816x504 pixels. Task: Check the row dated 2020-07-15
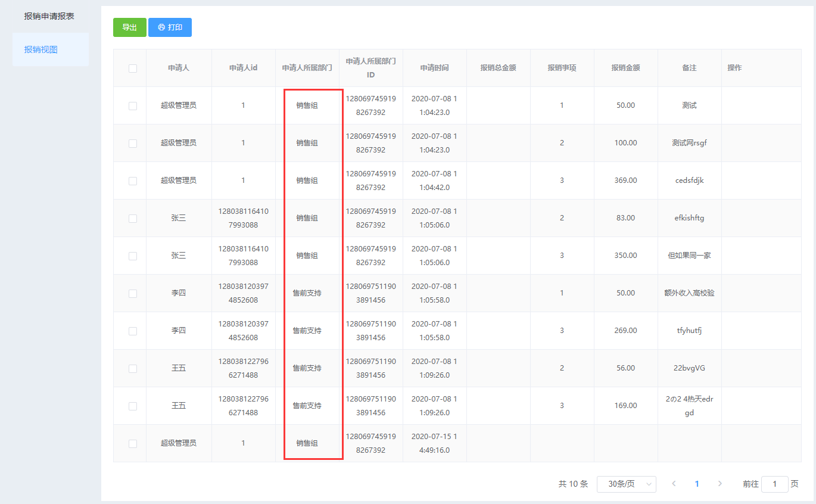(133, 444)
